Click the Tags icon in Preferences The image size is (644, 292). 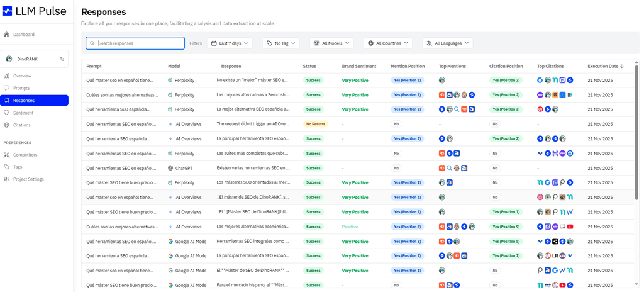coord(7,167)
